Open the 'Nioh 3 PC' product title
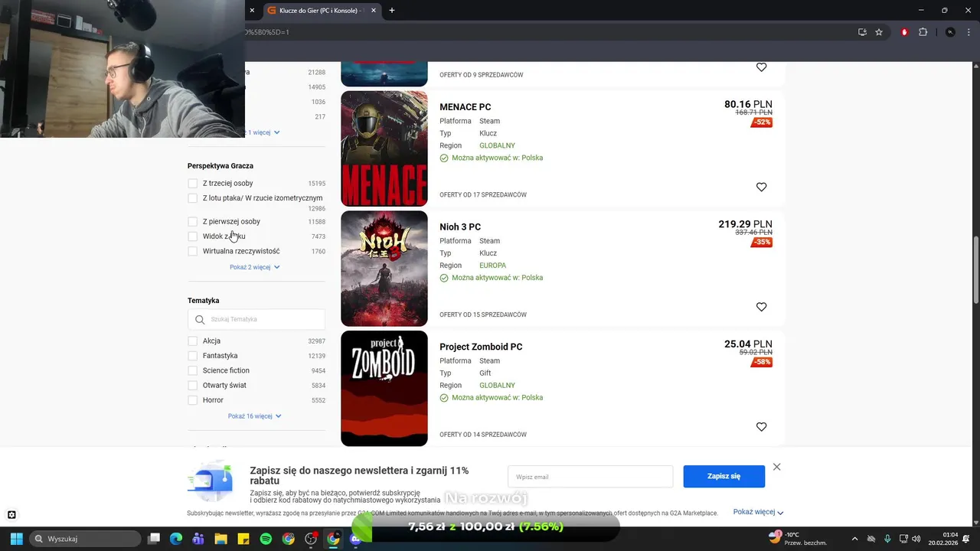The image size is (980, 551). point(460,227)
